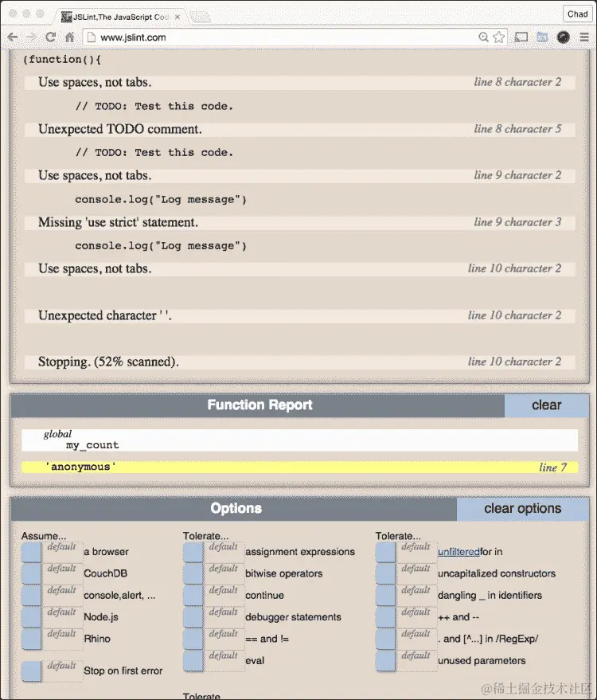Image resolution: width=597 pixels, height=700 pixels.
Task: Toggle tolerate unused parameters
Action: tap(385, 661)
